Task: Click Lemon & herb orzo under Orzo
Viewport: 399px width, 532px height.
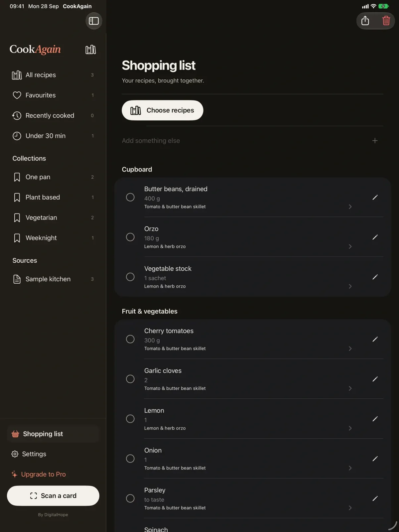Action: [x=165, y=246]
